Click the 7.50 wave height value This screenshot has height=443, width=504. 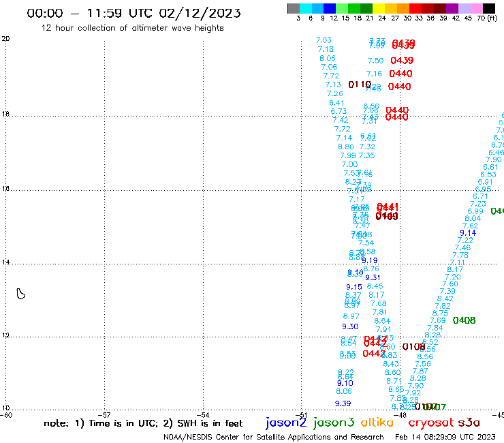pyautogui.click(x=375, y=61)
